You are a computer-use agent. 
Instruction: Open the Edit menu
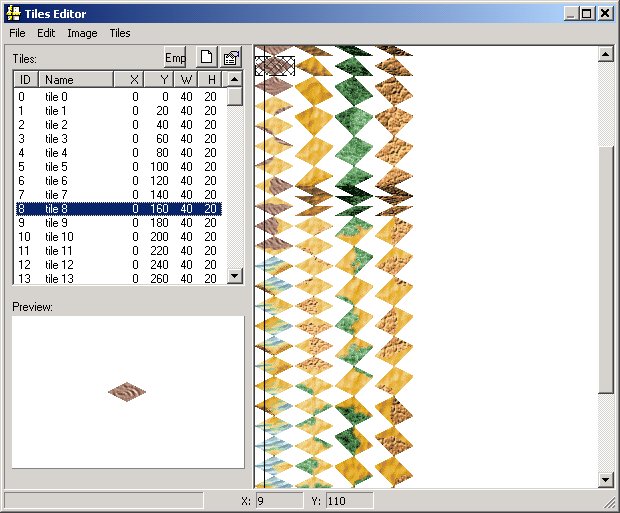click(46, 33)
